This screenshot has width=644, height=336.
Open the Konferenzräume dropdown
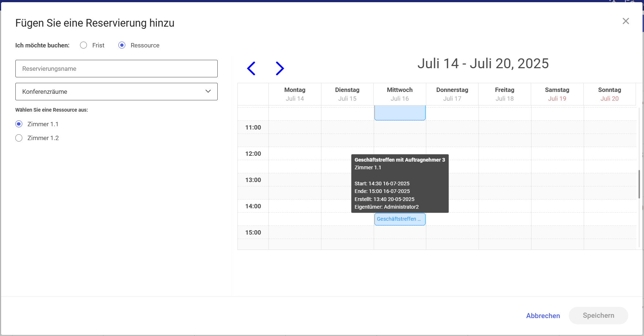(x=116, y=92)
